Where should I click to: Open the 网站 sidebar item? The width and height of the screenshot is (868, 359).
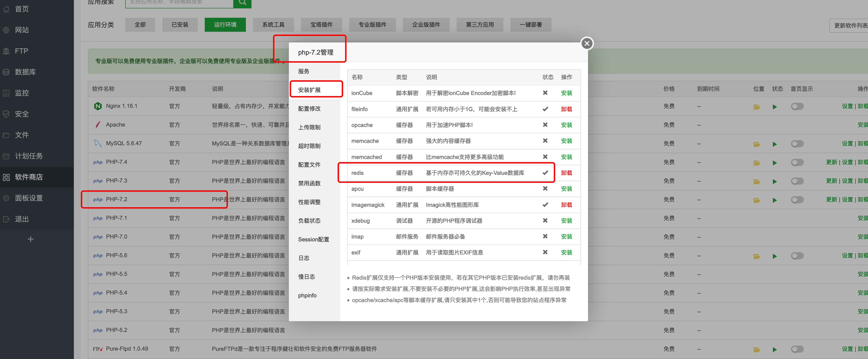37,30
